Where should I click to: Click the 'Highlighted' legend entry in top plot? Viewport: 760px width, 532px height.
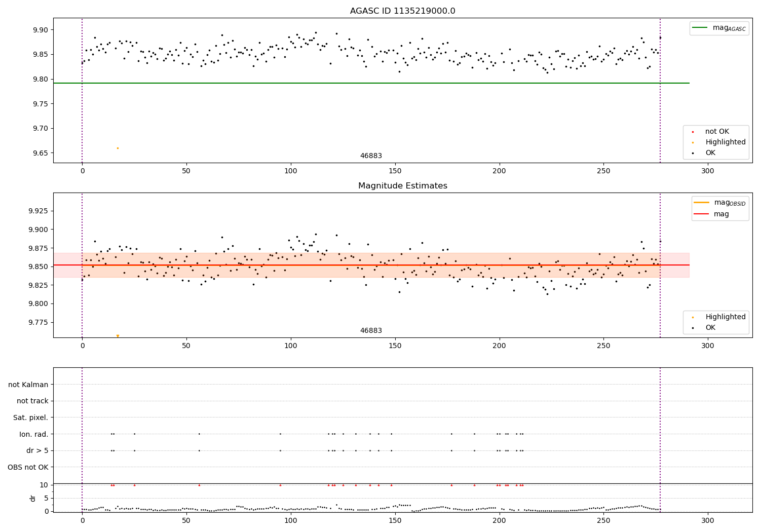(x=719, y=142)
